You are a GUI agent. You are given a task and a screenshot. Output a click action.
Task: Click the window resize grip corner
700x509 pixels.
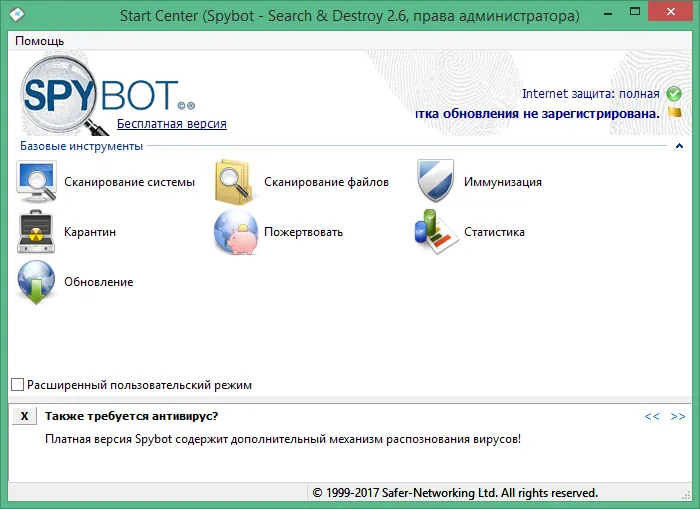click(x=687, y=495)
